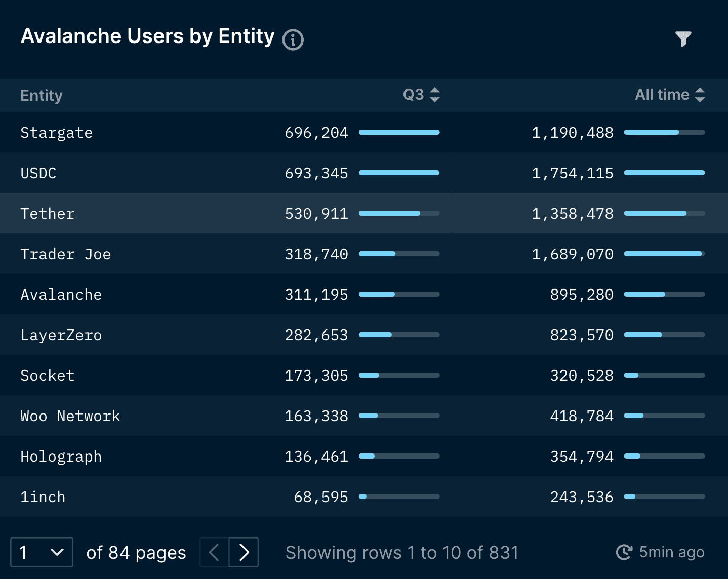Go to next page arrow
This screenshot has width=728, height=579.
click(x=244, y=552)
